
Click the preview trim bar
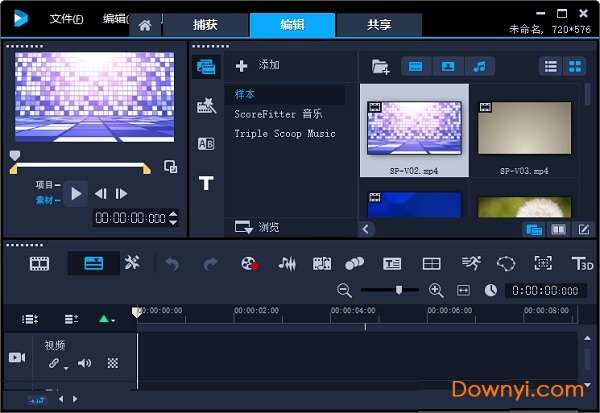click(80, 167)
